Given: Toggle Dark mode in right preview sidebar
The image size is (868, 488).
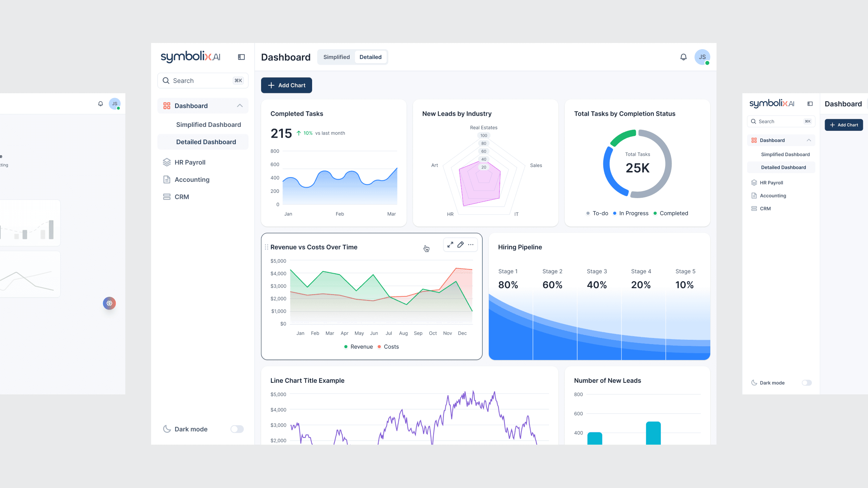Looking at the screenshot, I should tap(807, 383).
